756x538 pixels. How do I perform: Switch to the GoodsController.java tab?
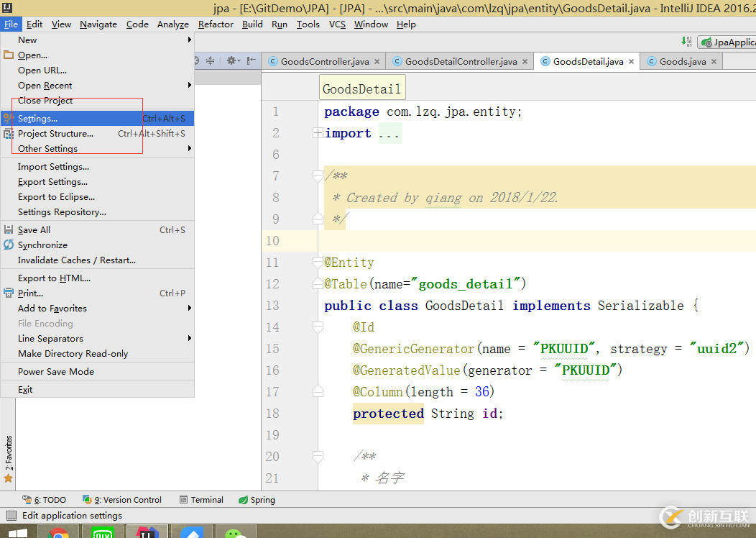pos(324,61)
